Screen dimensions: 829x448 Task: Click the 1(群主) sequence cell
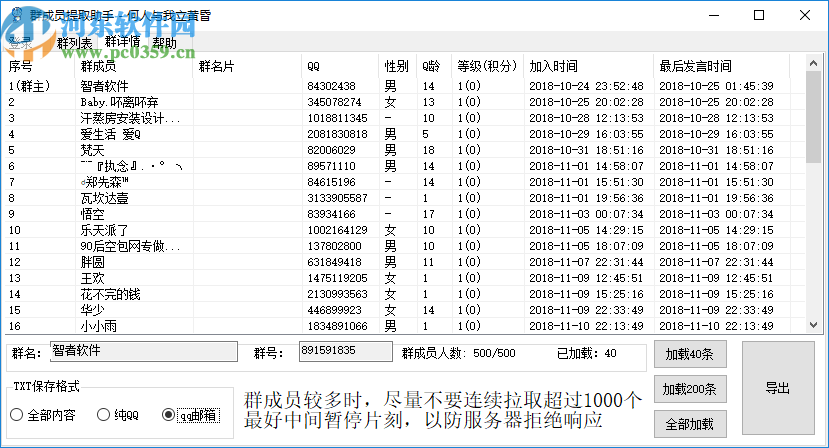coord(29,86)
